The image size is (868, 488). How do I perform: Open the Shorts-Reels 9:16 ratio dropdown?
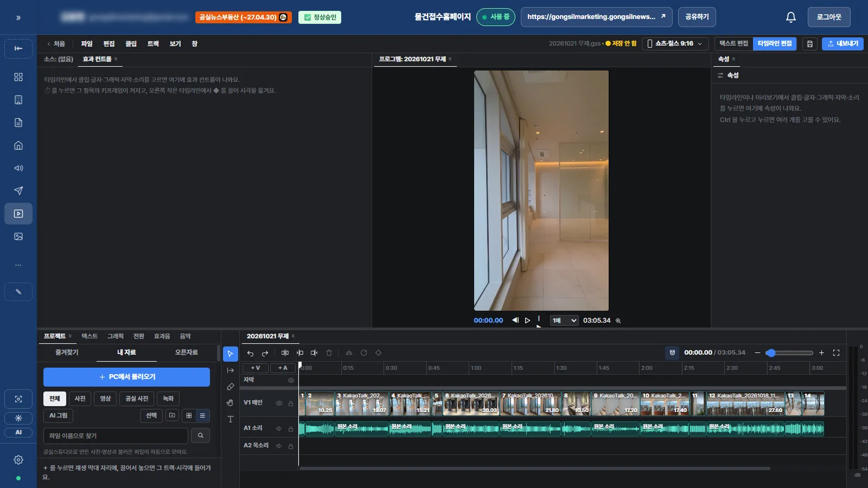coord(675,43)
